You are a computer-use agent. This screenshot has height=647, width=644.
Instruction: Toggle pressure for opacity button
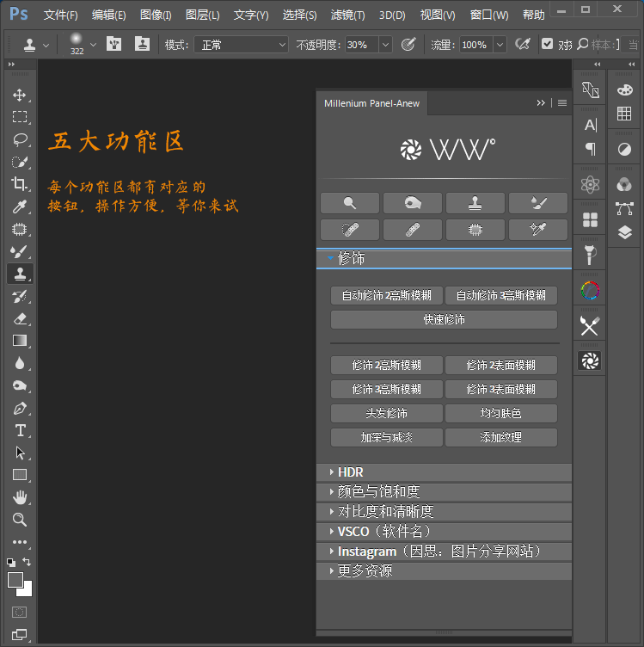(408, 44)
